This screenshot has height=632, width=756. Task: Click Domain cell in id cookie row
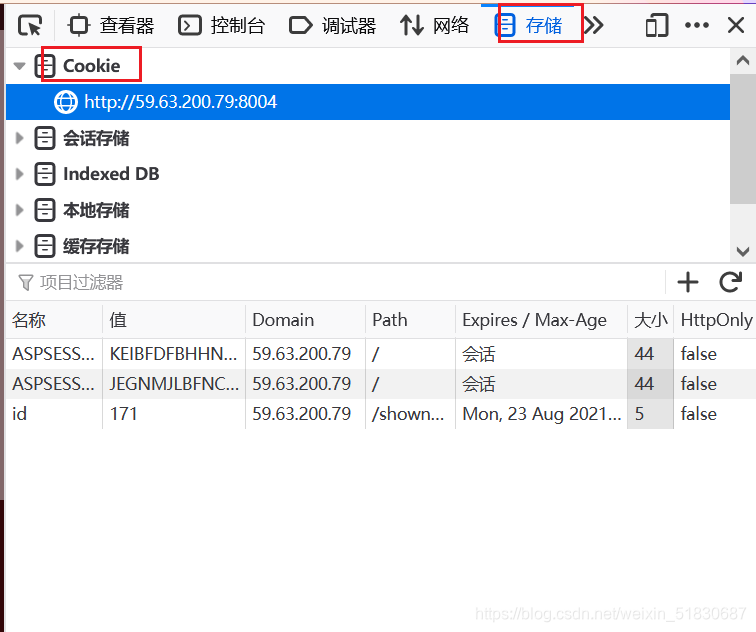(306, 414)
